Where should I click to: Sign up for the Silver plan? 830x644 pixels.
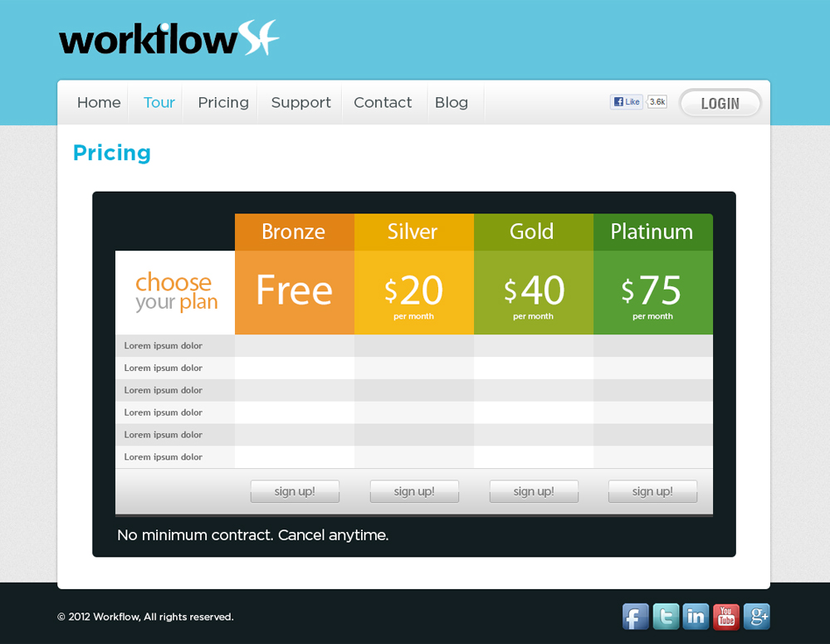414,491
